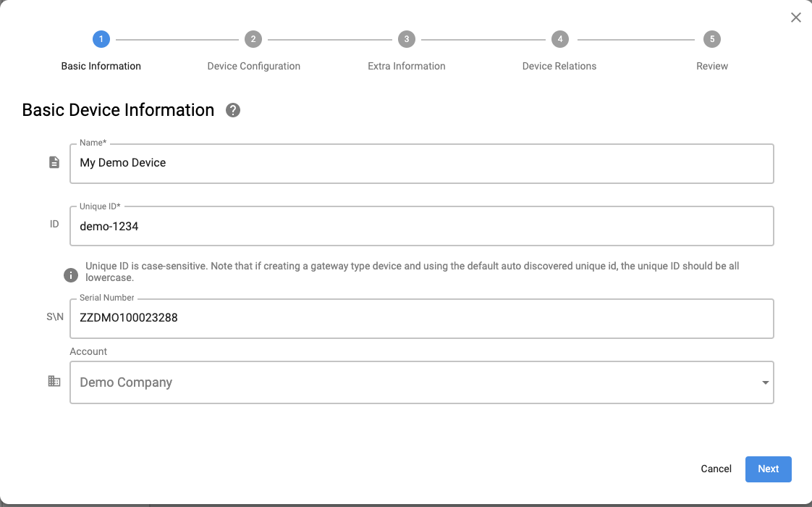
Task: Click the S\N icon beside Serial Number
Action: 55,317
